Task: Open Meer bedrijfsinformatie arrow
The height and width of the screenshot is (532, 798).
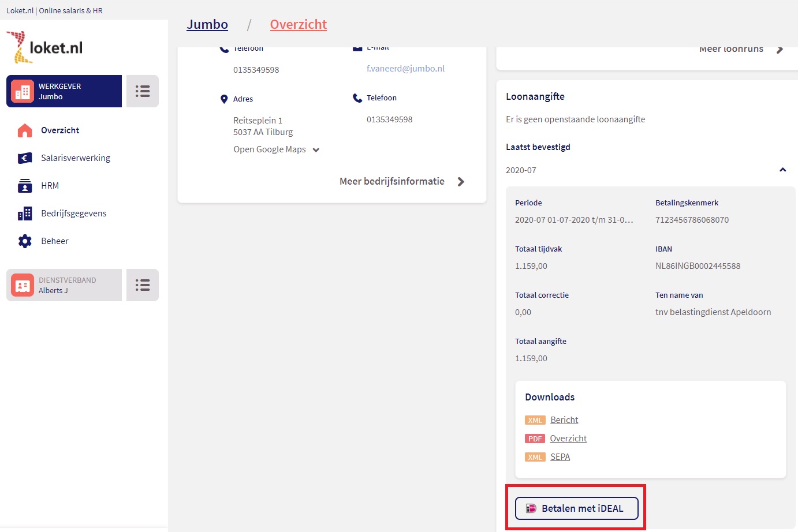Action: [x=460, y=182]
